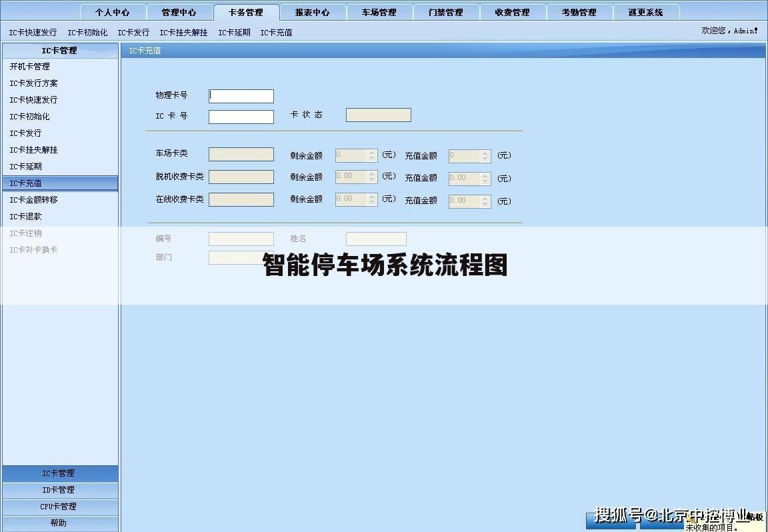Click IC卡充值 in top submenu bar
Screen dimensions: 768x532
pos(276,32)
